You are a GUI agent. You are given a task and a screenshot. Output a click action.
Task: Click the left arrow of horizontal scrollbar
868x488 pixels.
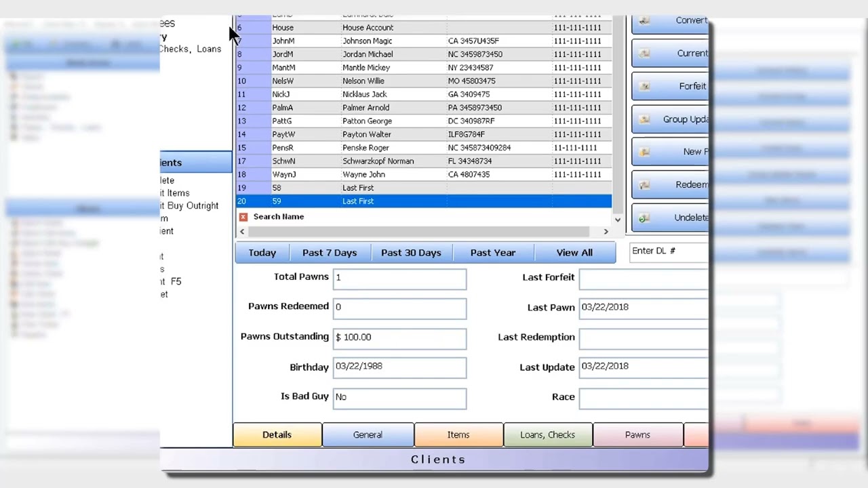pyautogui.click(x=242, y=231)
